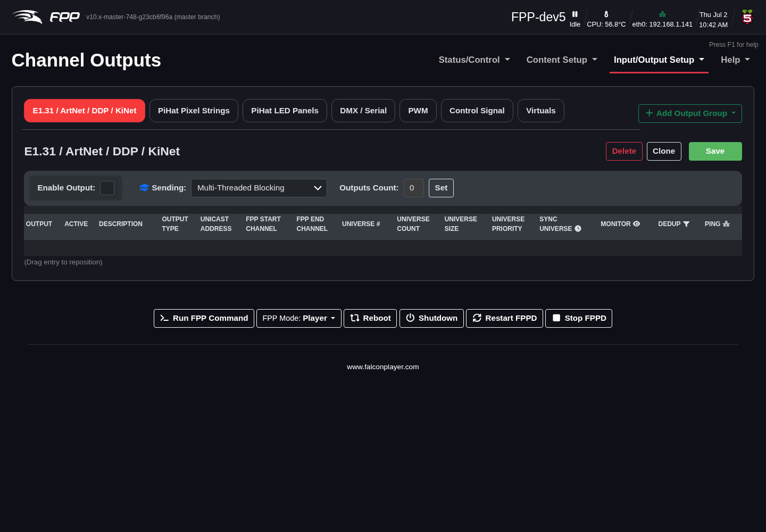The width and height of the screenshot is (766, 532).
Task: Click the FPP Start Channel column header
Action: pos(263,224)
